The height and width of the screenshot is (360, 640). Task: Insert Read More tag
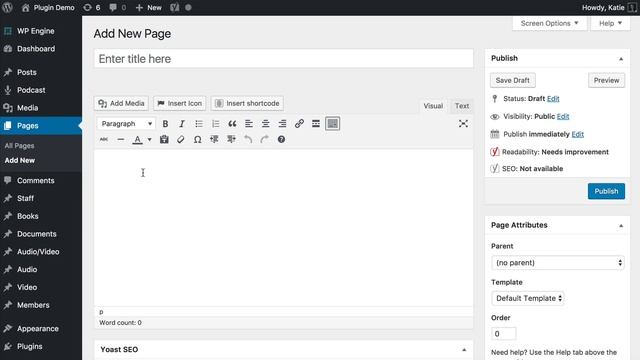coord(316,124)
